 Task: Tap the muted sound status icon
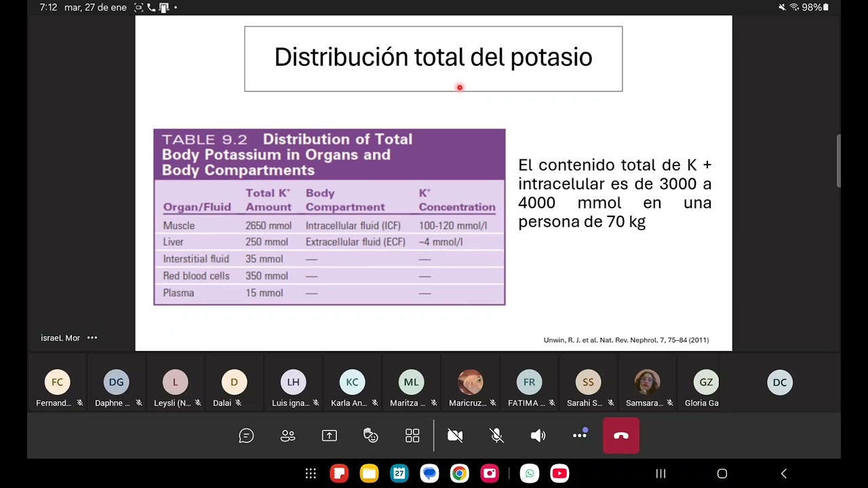point(782,7)
